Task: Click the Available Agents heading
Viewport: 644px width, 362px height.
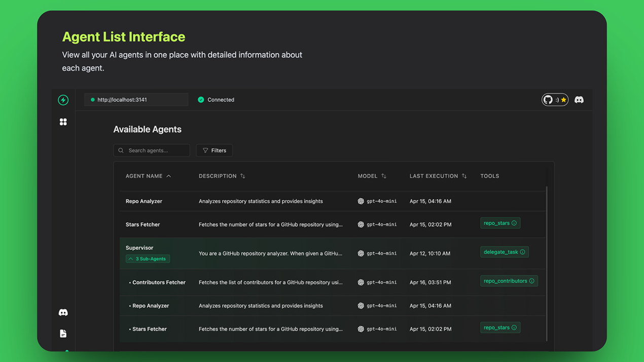Action: click(x=147, y=129)
